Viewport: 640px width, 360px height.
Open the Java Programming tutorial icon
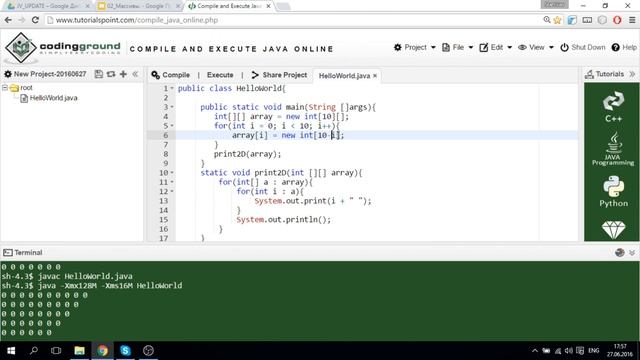613,149
